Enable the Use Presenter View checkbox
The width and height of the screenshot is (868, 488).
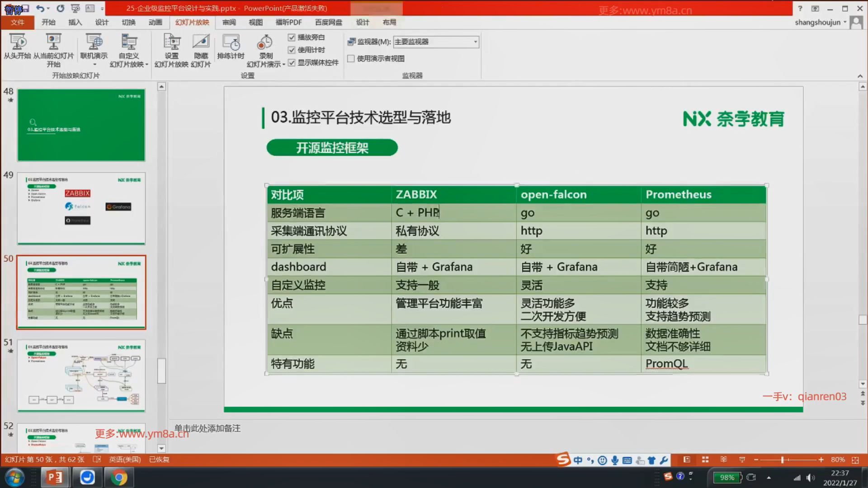point(351,59)
